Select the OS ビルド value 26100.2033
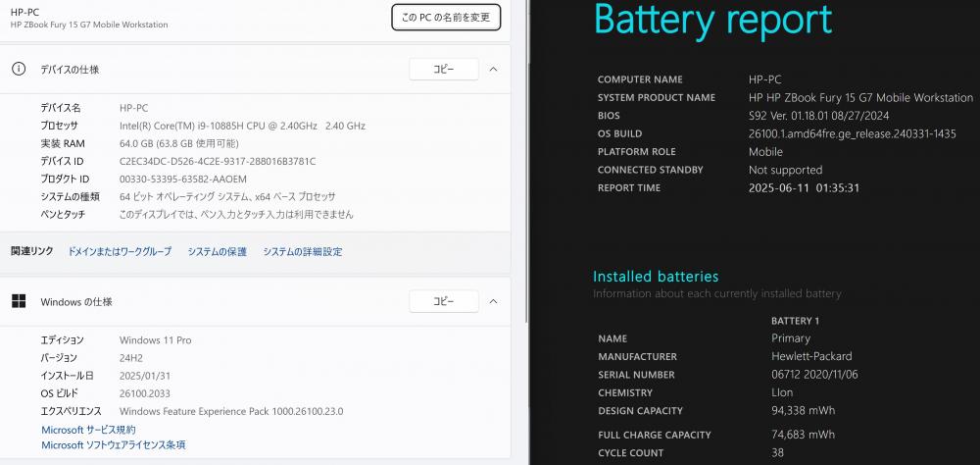 (145, 393)
